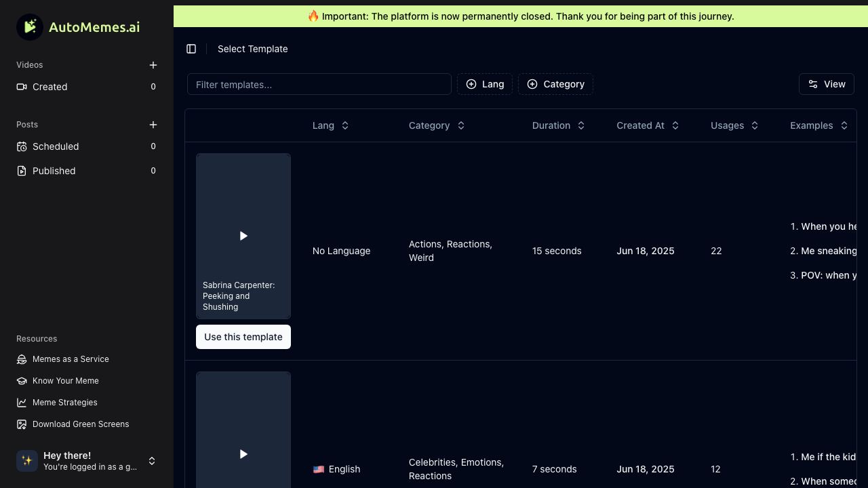Click the Memes as a Service icon
Viewport: 868px width, 488px height.
tap(22, 359)
